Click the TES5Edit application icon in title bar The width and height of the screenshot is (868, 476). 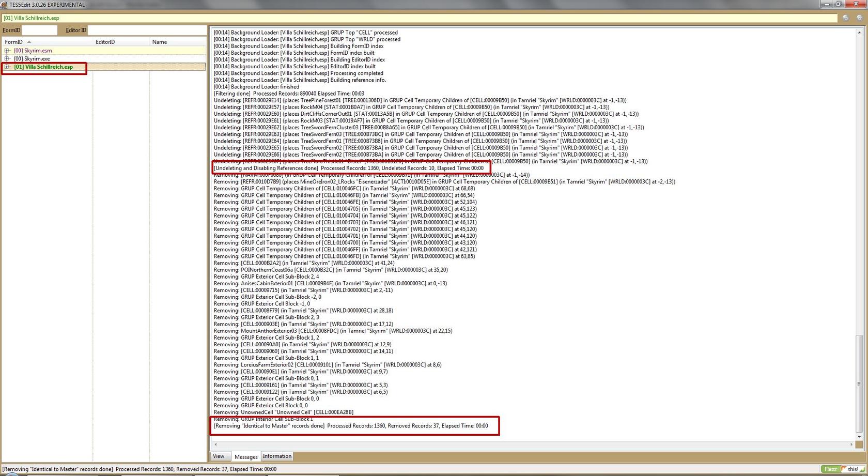[x=4, y=5]
